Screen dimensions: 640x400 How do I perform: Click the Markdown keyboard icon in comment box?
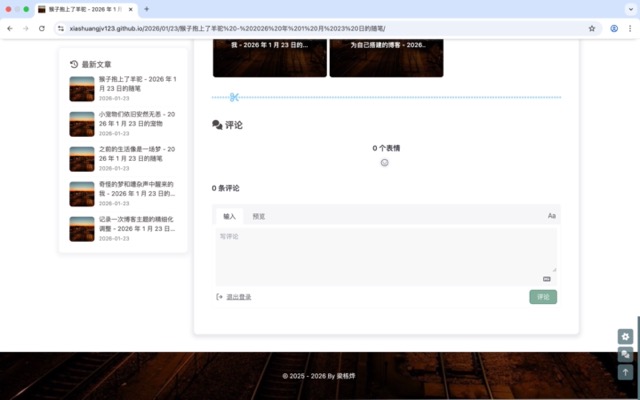(547, 279)
